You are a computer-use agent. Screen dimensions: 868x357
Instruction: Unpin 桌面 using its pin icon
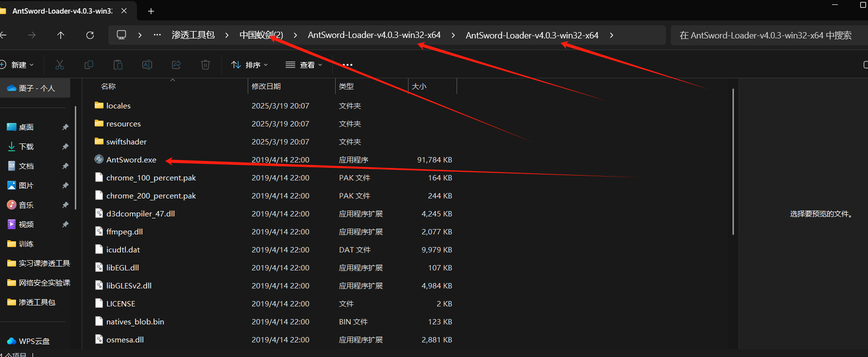[65, 127]
